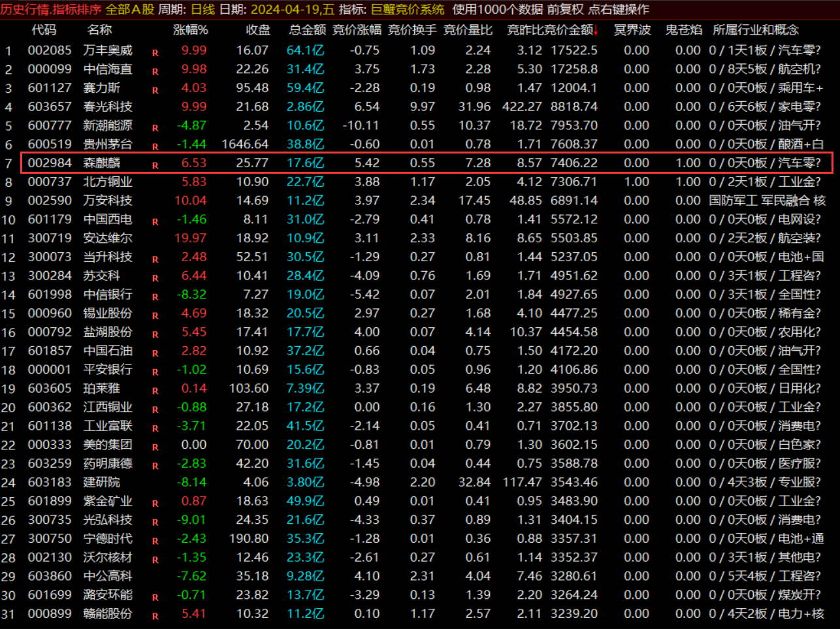Click 前复权 in the title bar
Image resolution: width=840 pixels, height=629 pixels.
[566, 9]
